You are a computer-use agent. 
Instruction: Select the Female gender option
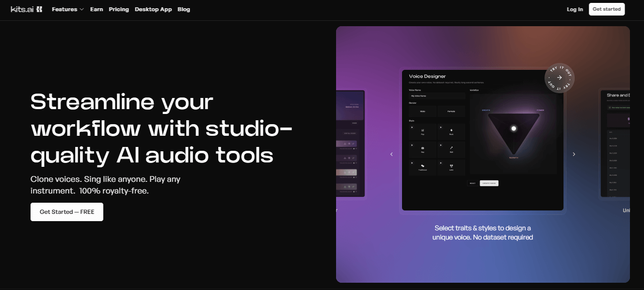click(x=451, y=112)
